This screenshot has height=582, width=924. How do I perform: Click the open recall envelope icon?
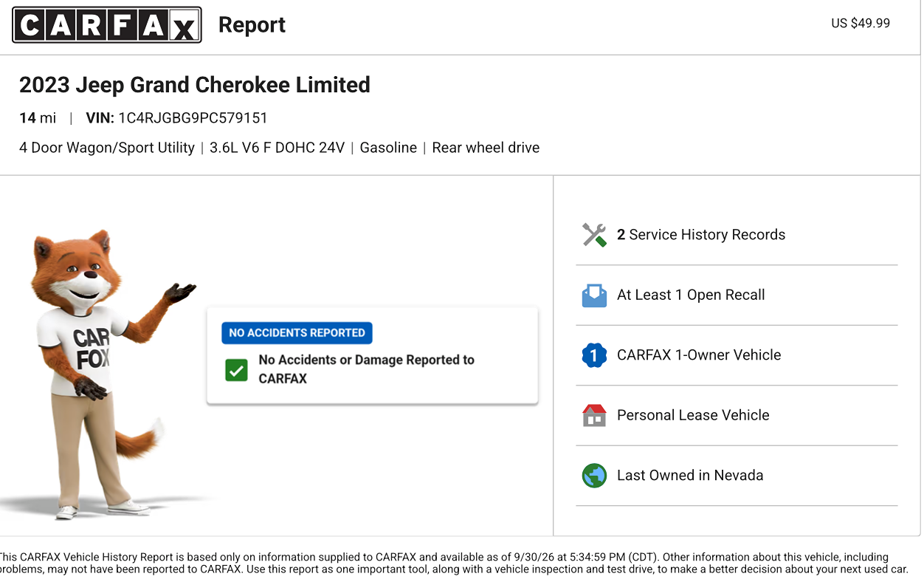click(594, 295)
